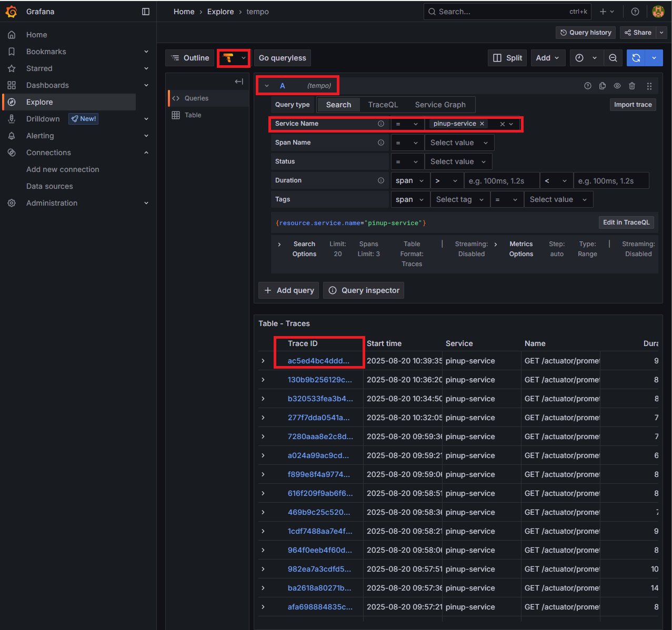
Task: Click the Dashboards sidebar icon
Action: [x=12, y=85]
